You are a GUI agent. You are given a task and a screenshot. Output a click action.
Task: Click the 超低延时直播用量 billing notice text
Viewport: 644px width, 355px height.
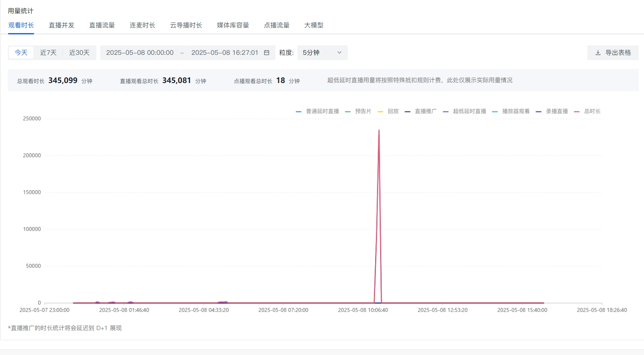click(x=420, y=80)
